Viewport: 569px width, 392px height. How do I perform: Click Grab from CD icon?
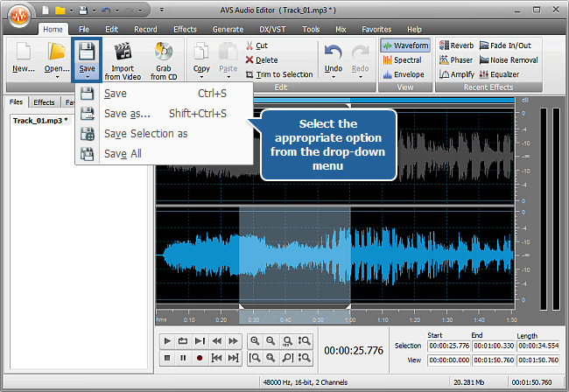pyautogui.click(x=164, y=52)
